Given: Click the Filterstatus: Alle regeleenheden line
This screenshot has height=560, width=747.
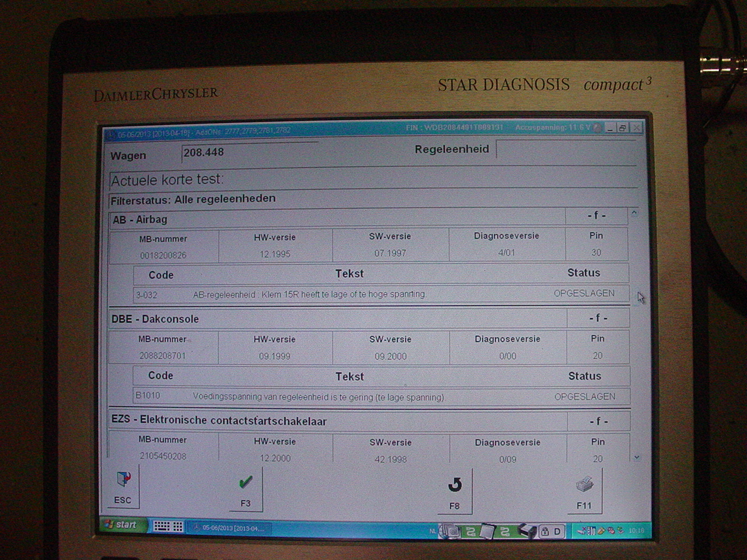Looking at the screenshot, I should tap(193, 199).
